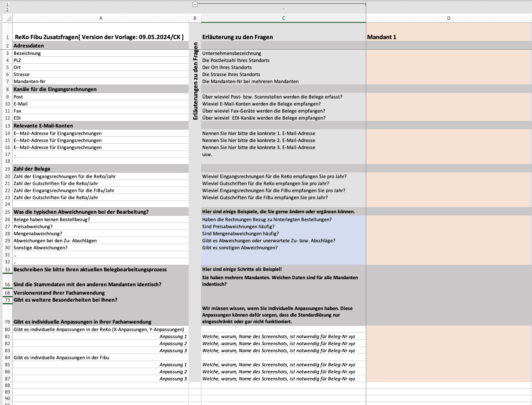
Task: Click row 73 header
Action: coord(7,300)
